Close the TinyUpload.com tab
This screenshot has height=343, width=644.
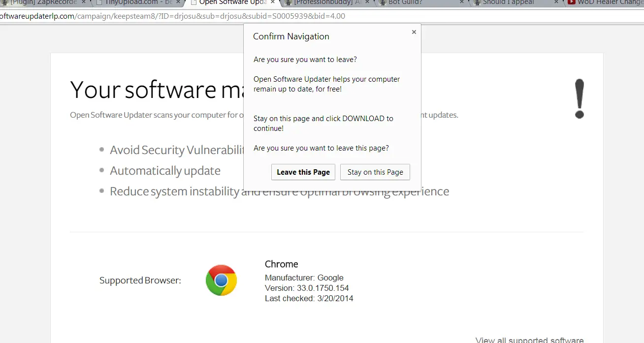(178, 2)
